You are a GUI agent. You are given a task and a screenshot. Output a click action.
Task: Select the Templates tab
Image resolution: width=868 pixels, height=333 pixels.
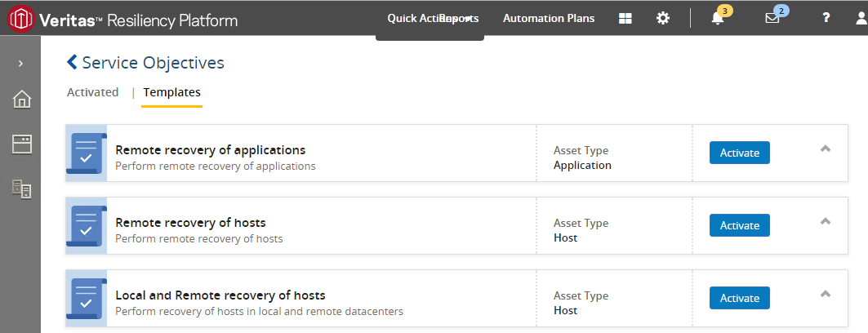tap(172, 92)
